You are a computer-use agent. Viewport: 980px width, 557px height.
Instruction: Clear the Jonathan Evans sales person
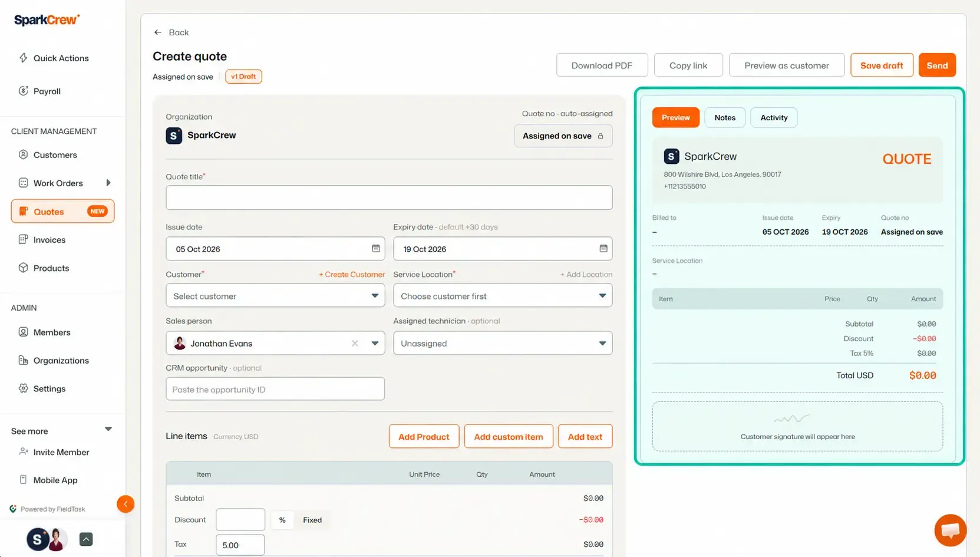[x=355, y=343]
